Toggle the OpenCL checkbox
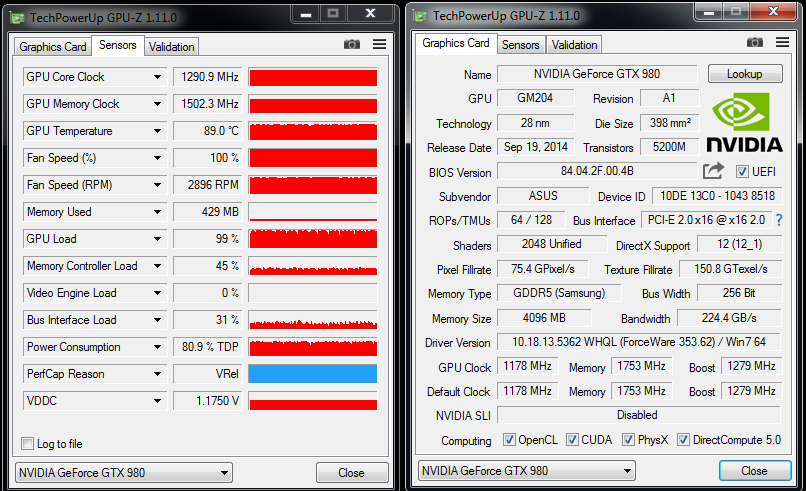This screenshot has height=491, width=806. point(509,440)
